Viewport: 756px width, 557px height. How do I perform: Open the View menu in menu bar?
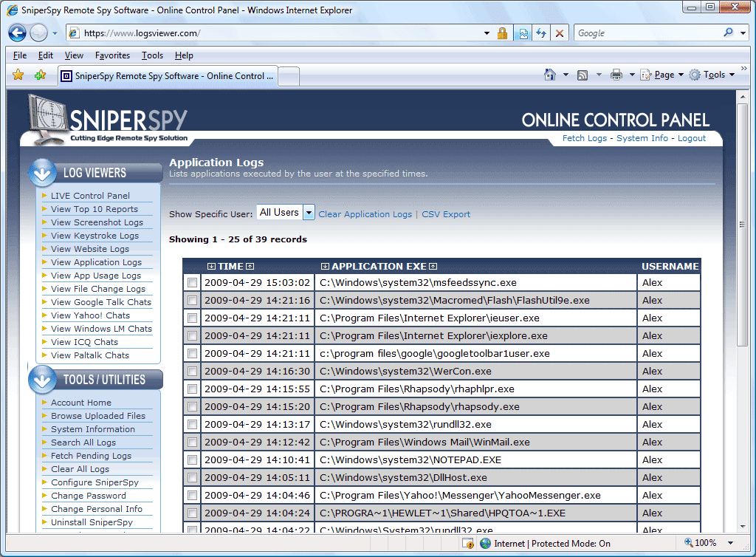pos(74,55)
